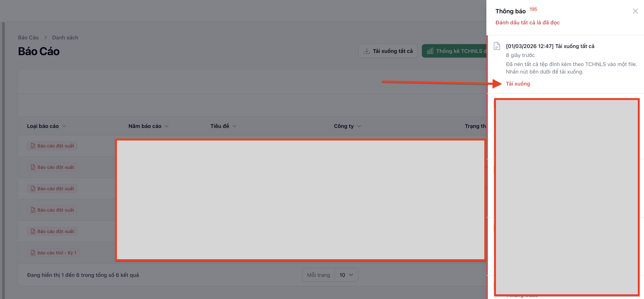The image size is (644, 299).
Task: Mark all notifications as read
Action: [527, 23]
